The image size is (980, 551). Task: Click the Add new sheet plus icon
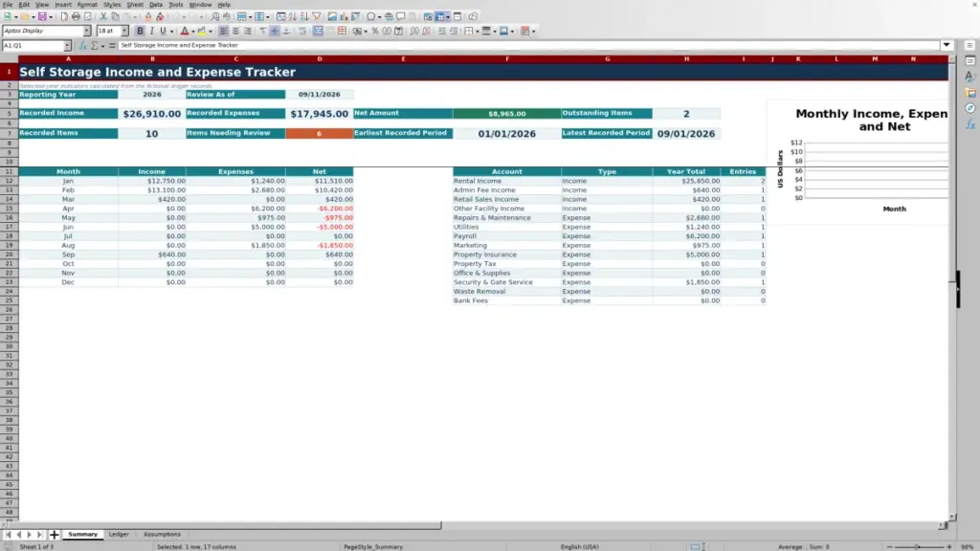coord(55,535)
